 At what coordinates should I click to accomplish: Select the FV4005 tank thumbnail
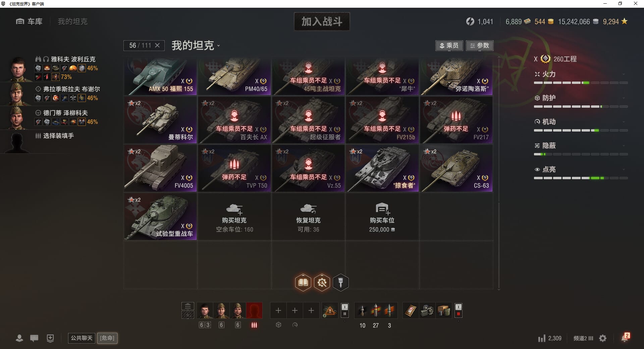click(160, 168)
